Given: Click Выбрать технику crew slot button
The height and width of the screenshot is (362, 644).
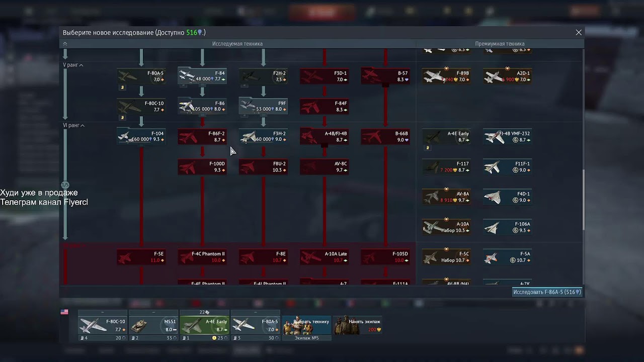Looking at the screenshot, I should click(x=306, y=325).
